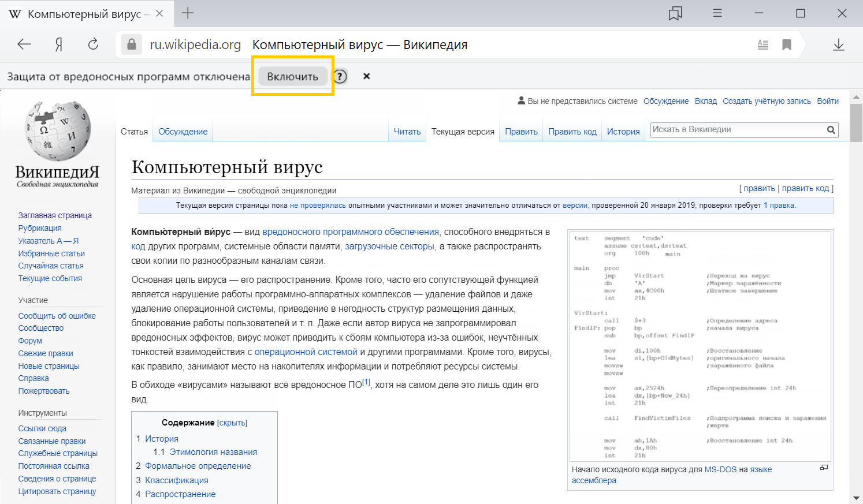Screen dimensions: 863x504
Task: Open a new tab with the plus icon
Action: [x=188, y=13]
